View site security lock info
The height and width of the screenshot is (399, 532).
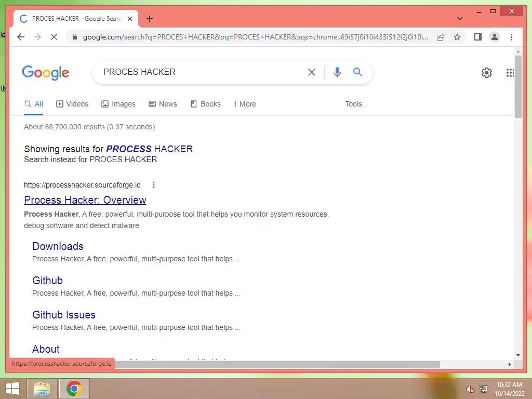click(x=75, y=37)
